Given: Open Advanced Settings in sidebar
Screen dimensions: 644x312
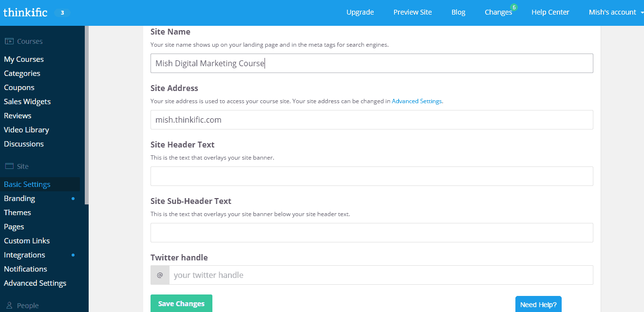Looking at the screenshot, I should point(35,283).
